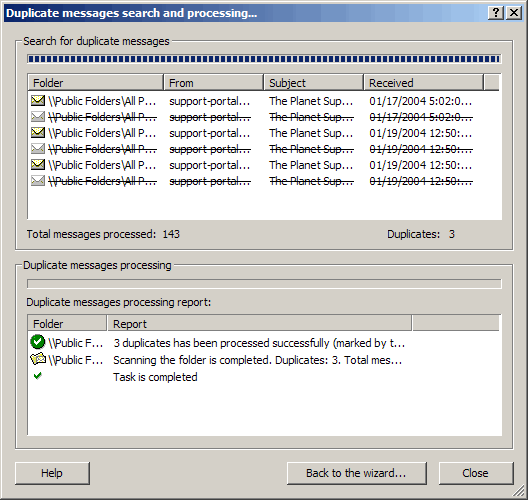The width and height of the screenshot is (528, 500).
Task: Select the yellow envelope icon for 01/19/2004 third row
Action: click(x=38, y=132)
